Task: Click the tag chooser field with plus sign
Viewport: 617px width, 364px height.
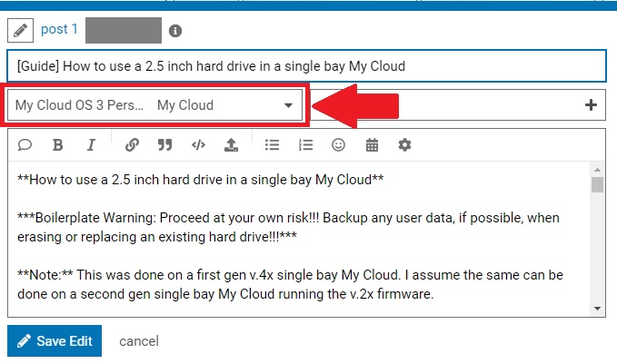Action: coord(458,105)
